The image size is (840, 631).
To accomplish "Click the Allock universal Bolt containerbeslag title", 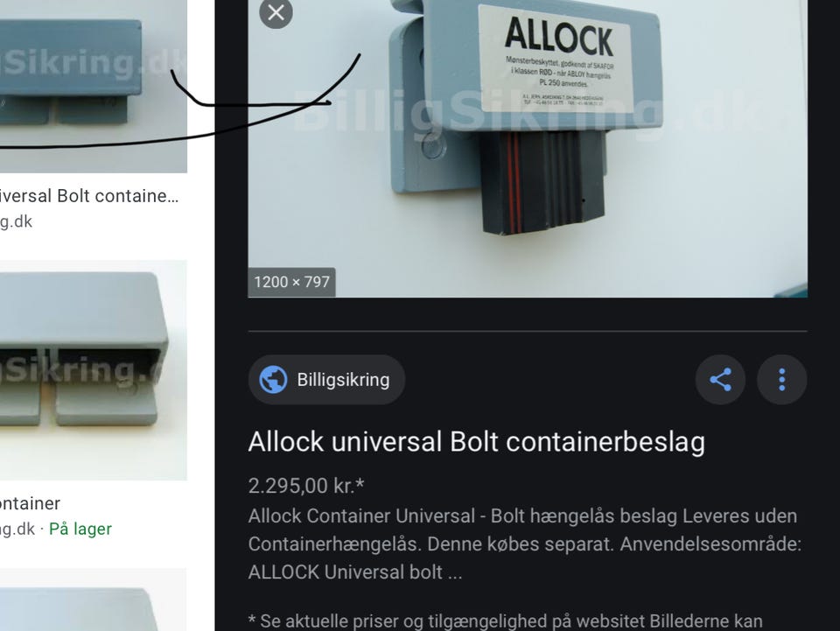I will coord(476,442).
